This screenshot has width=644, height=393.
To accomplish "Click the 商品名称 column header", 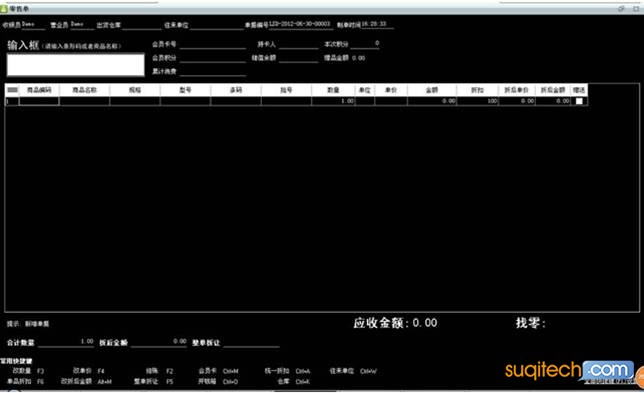I will coord(85,90).
